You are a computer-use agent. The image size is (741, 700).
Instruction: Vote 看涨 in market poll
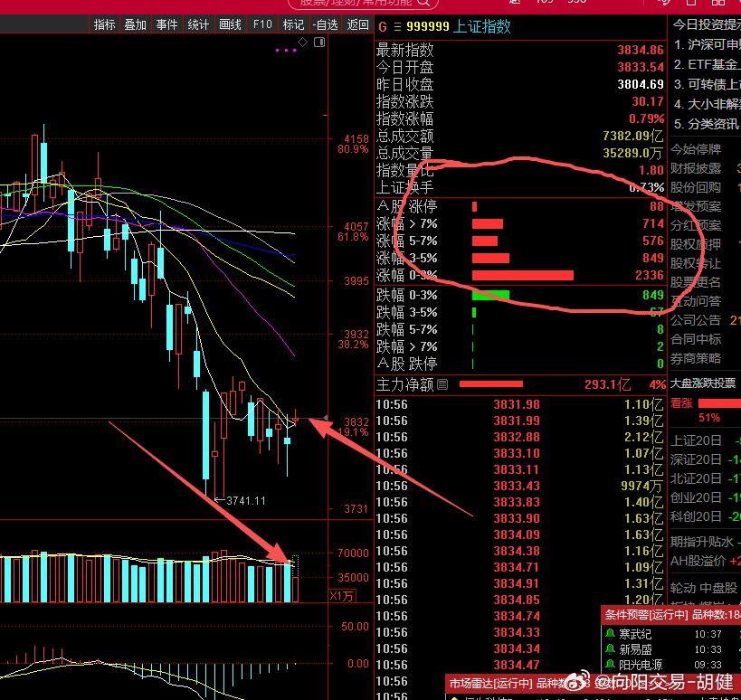[x=681, y=403]
